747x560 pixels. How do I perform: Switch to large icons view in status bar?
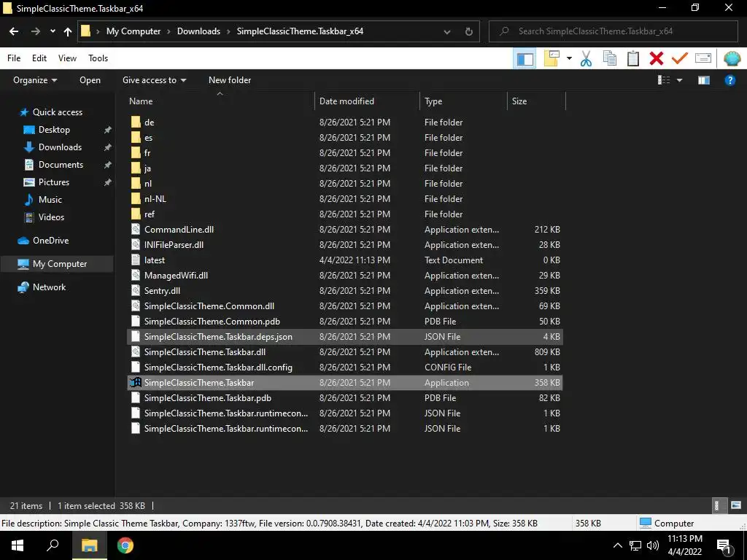pos(735,506)
